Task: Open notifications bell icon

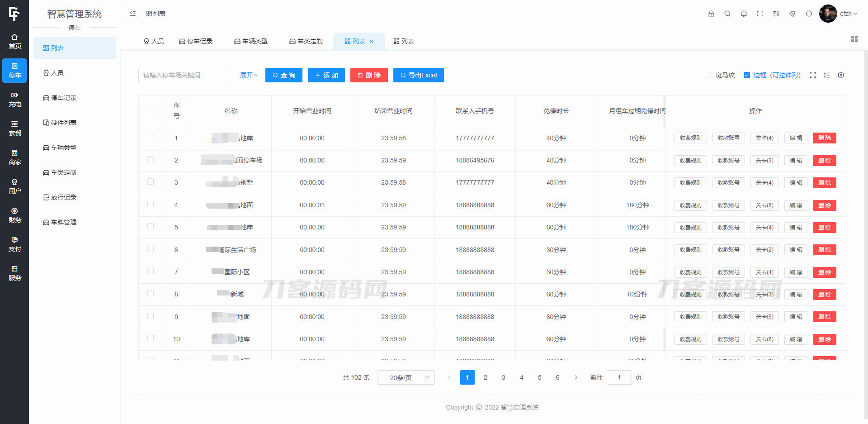Action: click(744, 14)
